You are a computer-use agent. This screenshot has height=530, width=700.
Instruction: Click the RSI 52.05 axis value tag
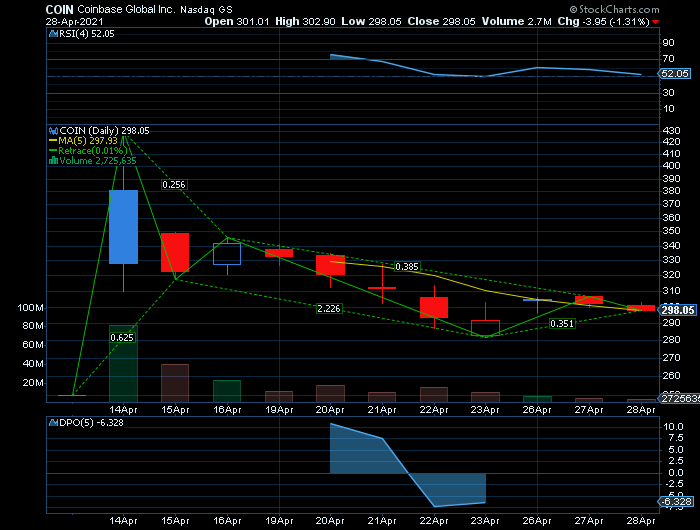coord(675,74)
